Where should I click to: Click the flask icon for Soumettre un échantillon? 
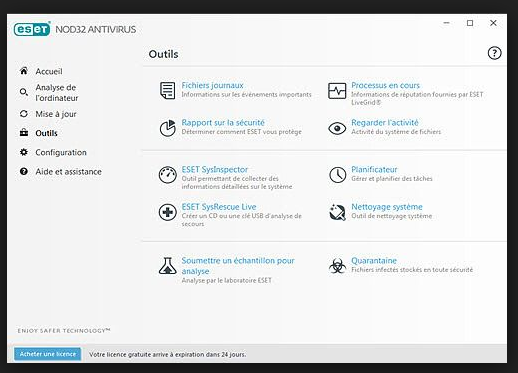coord(167,266)
